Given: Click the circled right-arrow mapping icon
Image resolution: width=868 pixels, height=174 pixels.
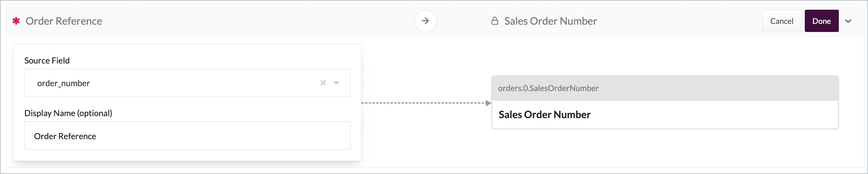Looking at the screenshot, I should 425,21.
